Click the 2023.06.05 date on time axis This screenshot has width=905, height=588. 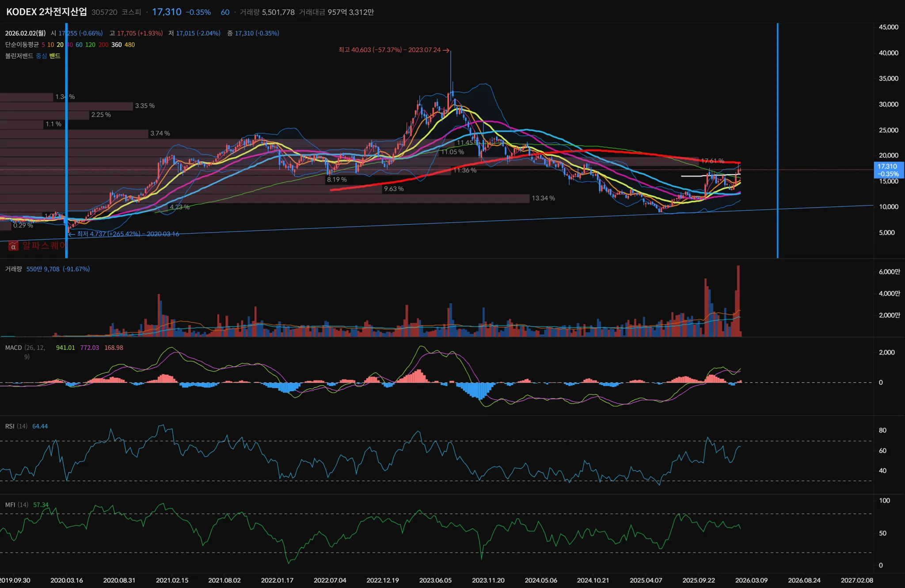[x=435, y=580]
